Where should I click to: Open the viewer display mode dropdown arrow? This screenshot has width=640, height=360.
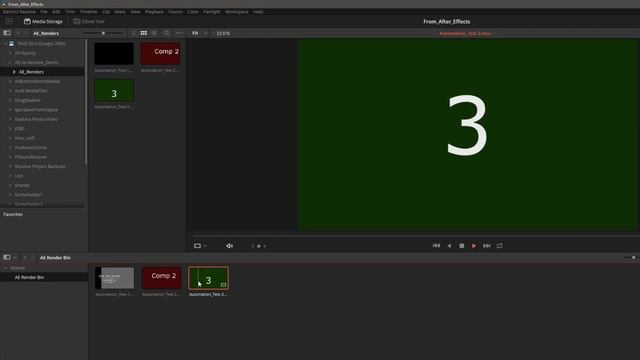(205, 246)
